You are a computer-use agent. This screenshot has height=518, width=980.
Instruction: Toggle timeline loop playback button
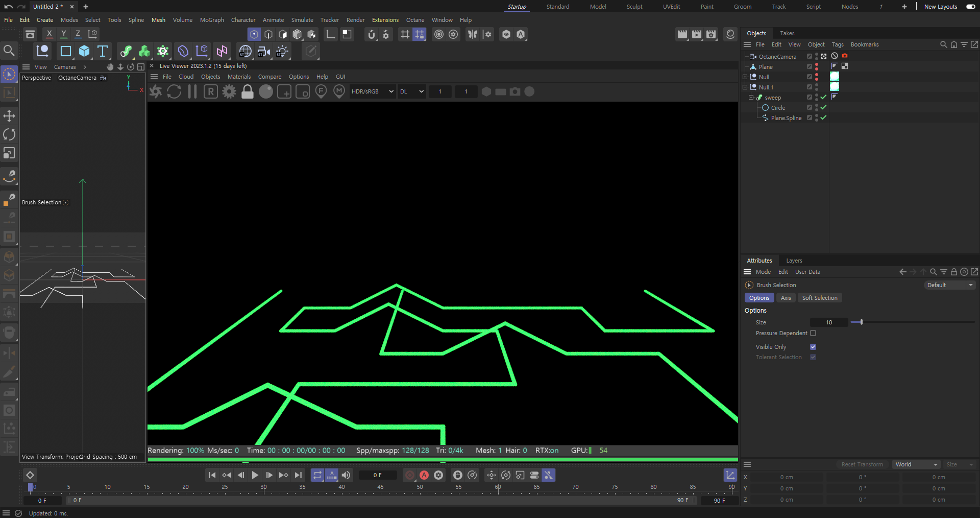point(317,475)
